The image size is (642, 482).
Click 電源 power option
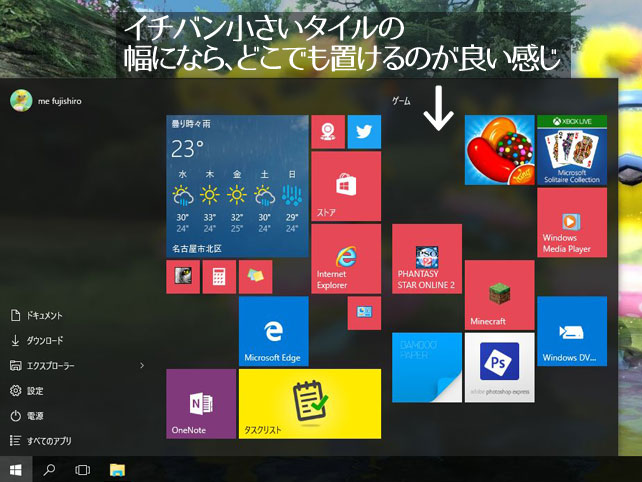(x=35, y=416)
